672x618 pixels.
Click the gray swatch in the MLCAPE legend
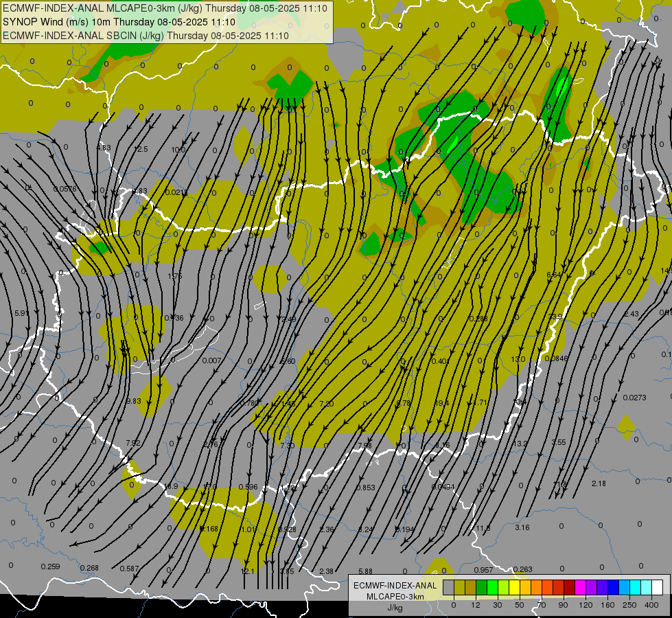[448, 587]
